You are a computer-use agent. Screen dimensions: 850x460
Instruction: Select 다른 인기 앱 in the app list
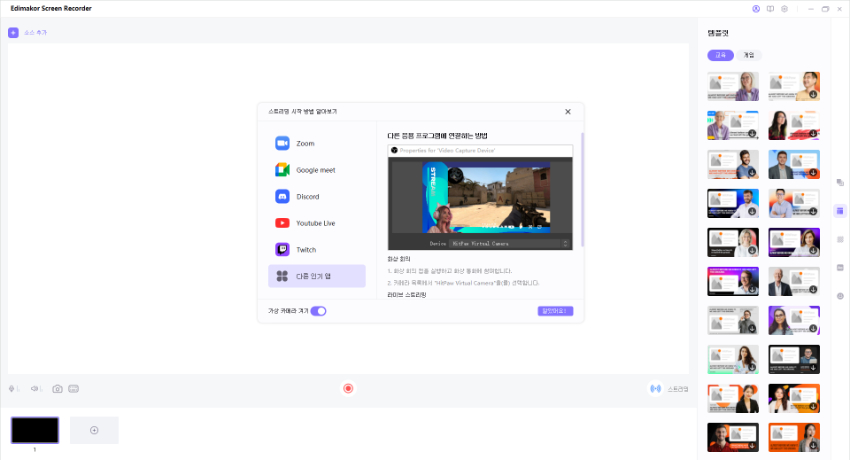(317, 276)
